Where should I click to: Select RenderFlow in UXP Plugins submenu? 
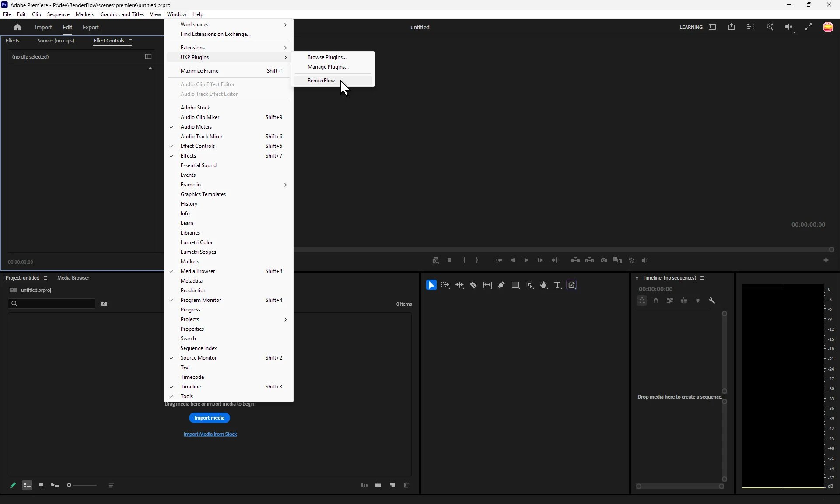pyautogui.click(x=333, y=80)
